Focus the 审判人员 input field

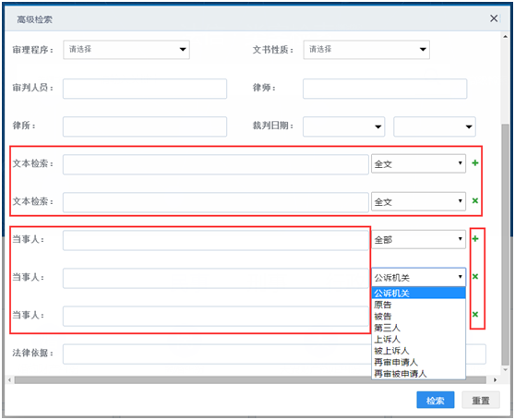point(145,89)
